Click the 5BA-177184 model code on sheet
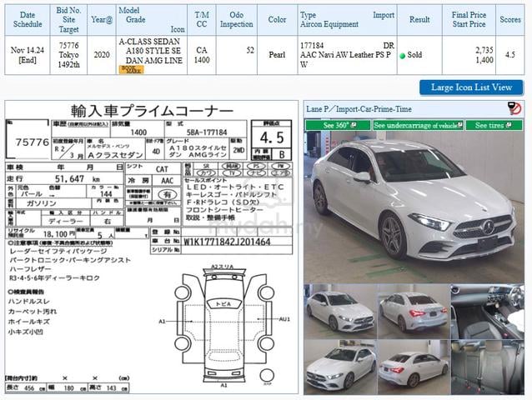The height and width of the screenshot is (400, 532). tap(207, 132)
